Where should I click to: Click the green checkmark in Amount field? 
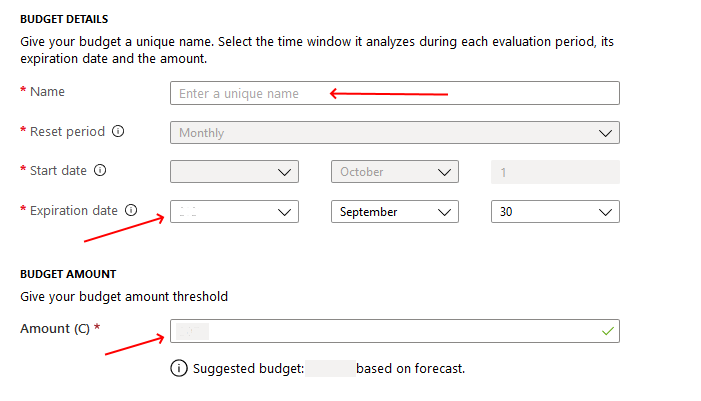coord(608,331)
